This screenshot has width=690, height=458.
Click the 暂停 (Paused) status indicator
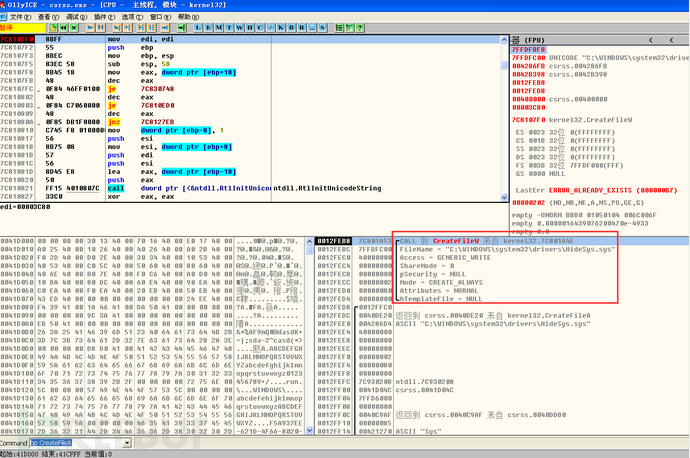pos(22,28)
